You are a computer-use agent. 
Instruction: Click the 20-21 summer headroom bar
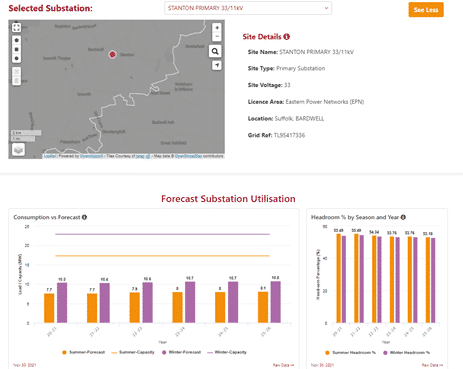[339, 278]
